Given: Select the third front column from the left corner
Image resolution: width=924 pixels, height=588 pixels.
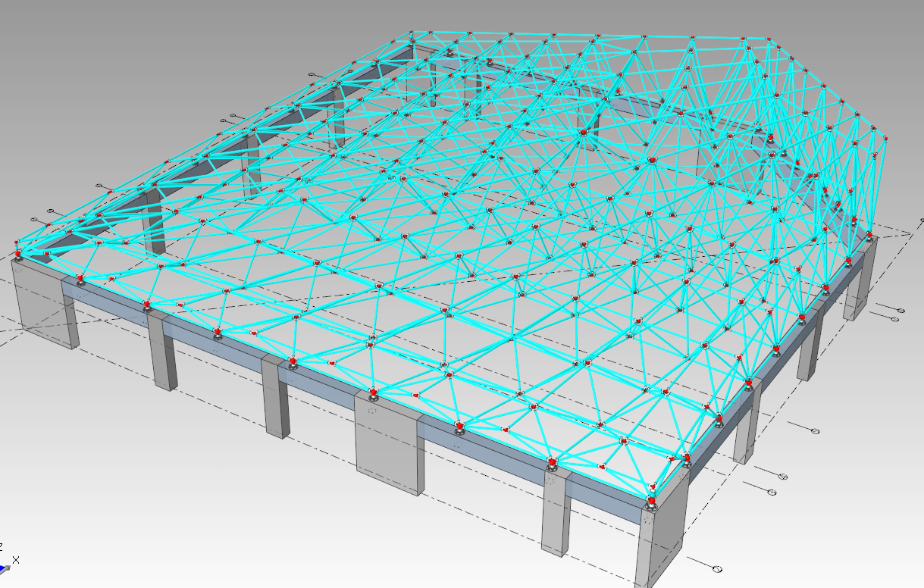Looking at the screenshot, I should [276, 400].
